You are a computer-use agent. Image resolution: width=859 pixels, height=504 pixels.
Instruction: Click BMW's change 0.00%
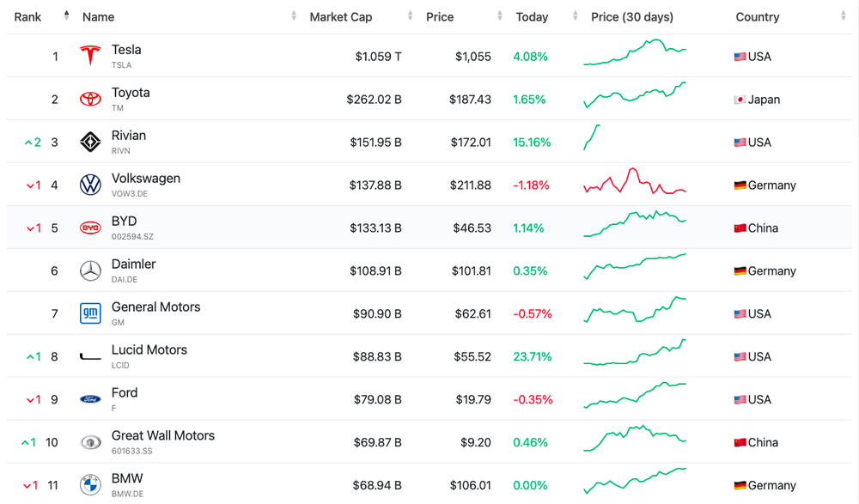click(530, 485)
